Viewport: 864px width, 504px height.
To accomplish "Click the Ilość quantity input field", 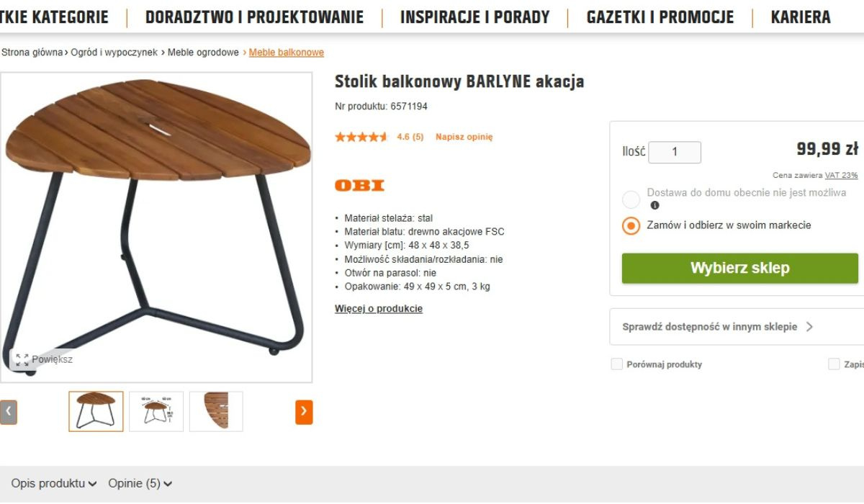I will (675, 152).
